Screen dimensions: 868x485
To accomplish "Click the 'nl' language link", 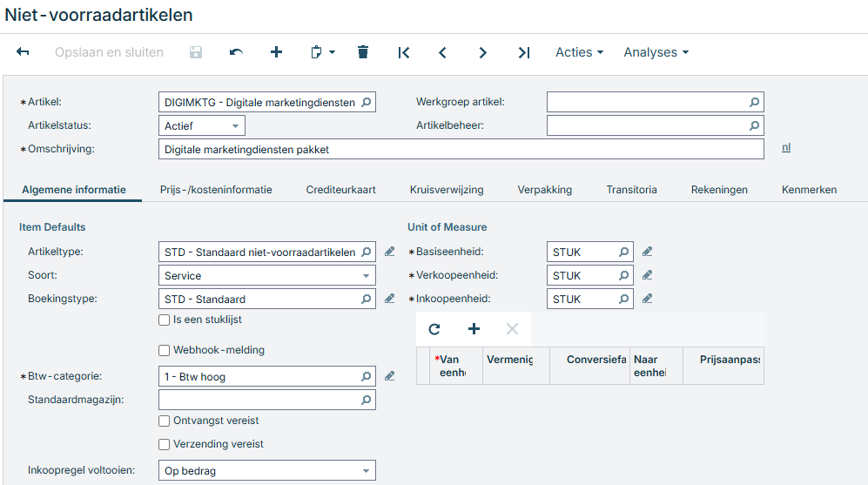I will coord(786,147).
